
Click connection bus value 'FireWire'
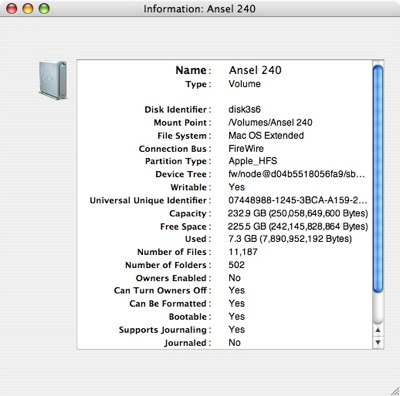(246, 148)
